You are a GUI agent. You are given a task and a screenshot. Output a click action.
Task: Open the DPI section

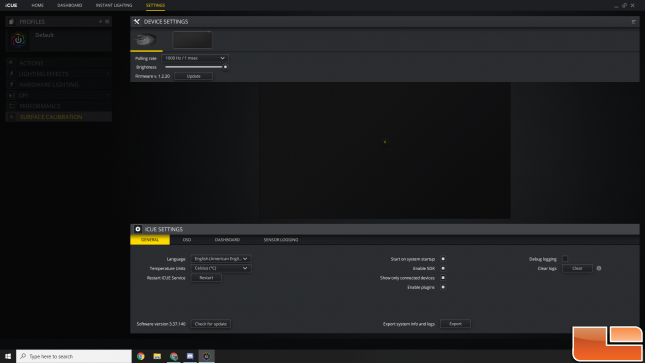(59, 95)
